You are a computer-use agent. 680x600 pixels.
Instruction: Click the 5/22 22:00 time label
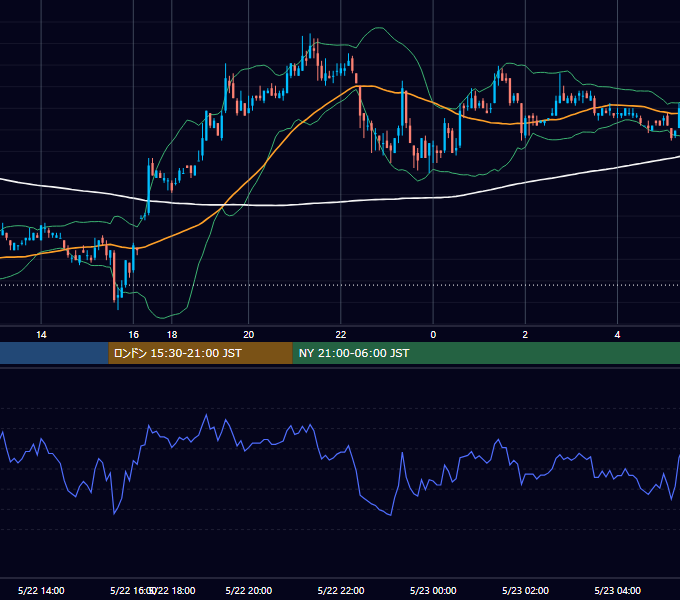[x=341, y=590]
